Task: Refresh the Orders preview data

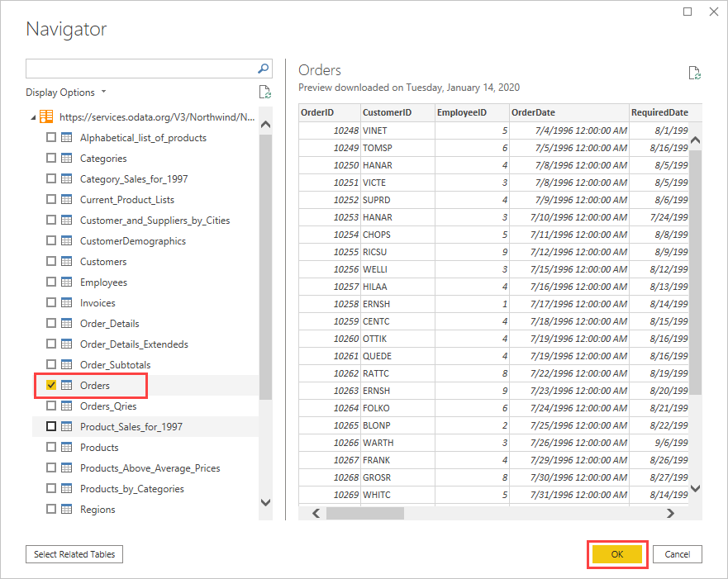Action: [x=694, y=73]
